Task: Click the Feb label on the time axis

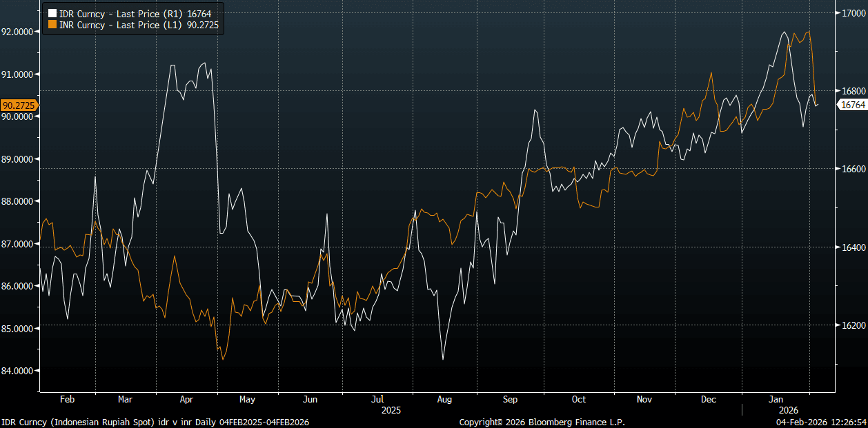Action: pyautogui.click(x=67, y=399)
